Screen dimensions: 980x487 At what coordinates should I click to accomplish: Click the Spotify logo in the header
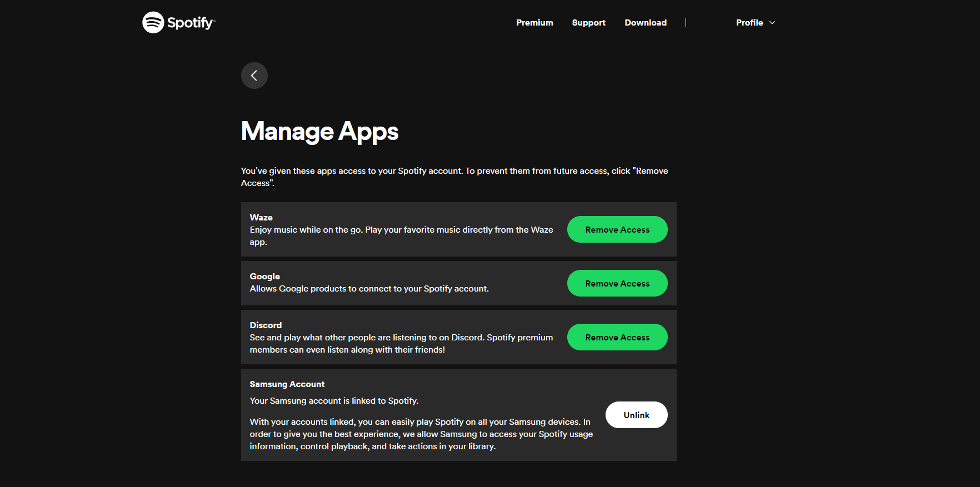pos(178,22)
